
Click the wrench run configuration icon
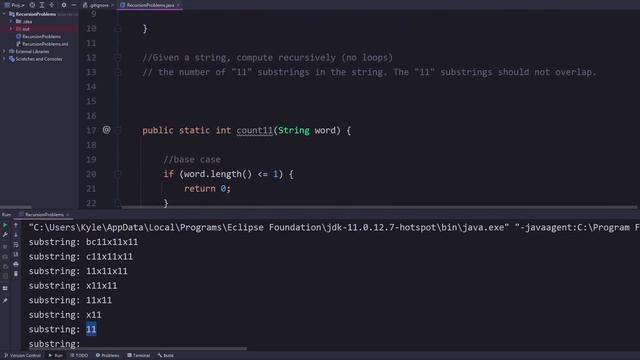tap(5, 235)
